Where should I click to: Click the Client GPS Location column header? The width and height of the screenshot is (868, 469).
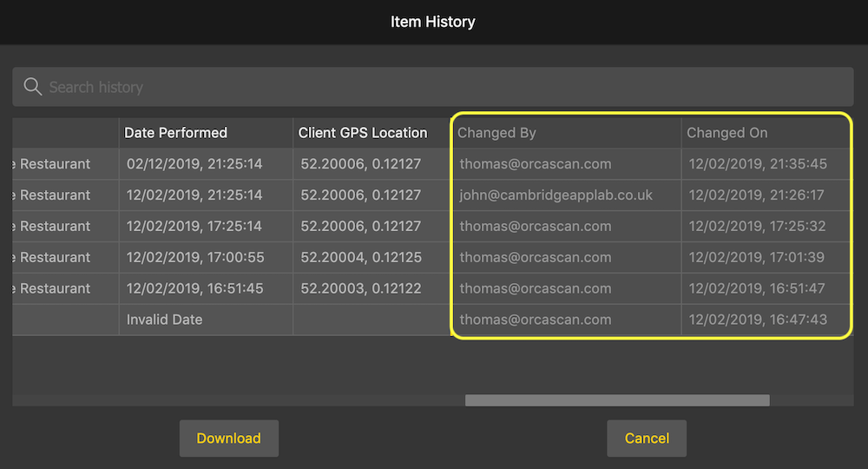[363, 133]
